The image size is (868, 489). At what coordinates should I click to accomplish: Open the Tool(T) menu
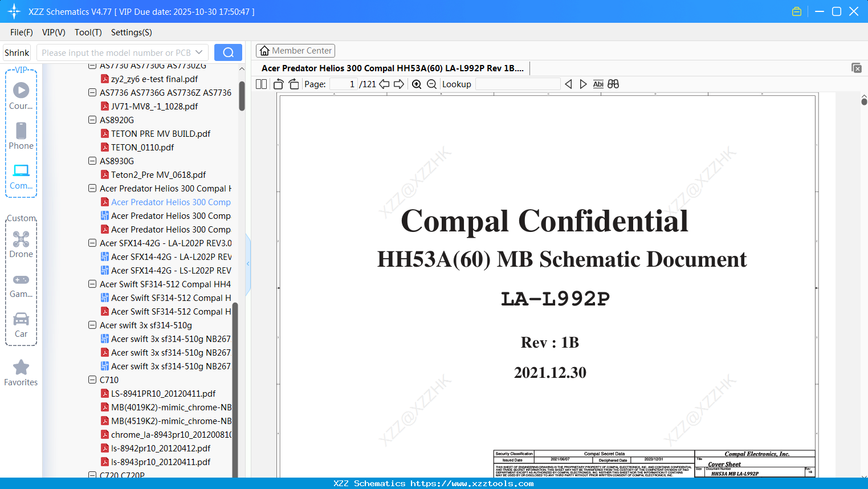88,32
